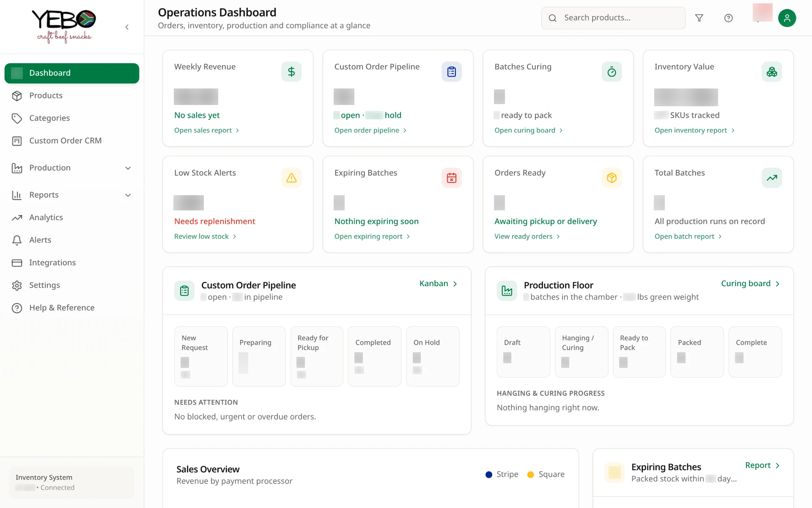Select the On Hold pipeline stage

click(x=433, y=356)
